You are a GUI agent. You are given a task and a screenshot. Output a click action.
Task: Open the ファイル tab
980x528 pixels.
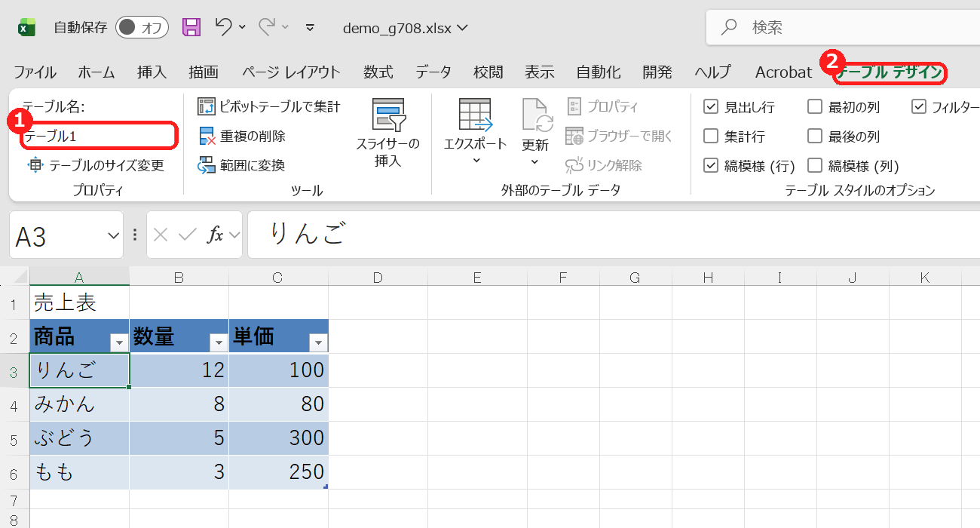point(35,72)
